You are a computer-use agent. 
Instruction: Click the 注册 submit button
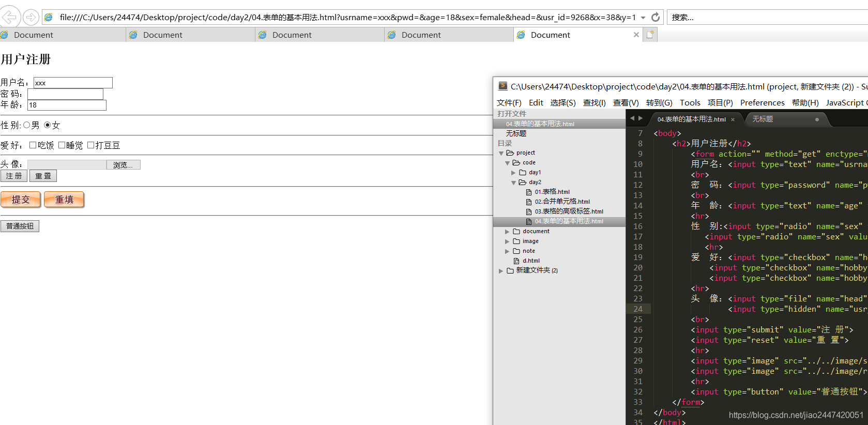coord(14,176)
